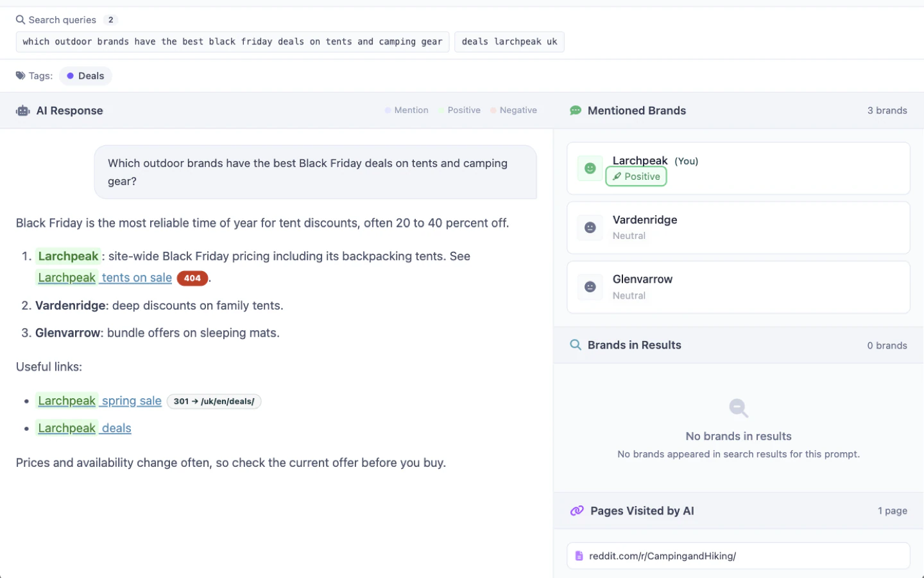Click the 301 redirect /uk/en/deals/ badge
The width and height of the screenshot is (924, 578).
214,401
